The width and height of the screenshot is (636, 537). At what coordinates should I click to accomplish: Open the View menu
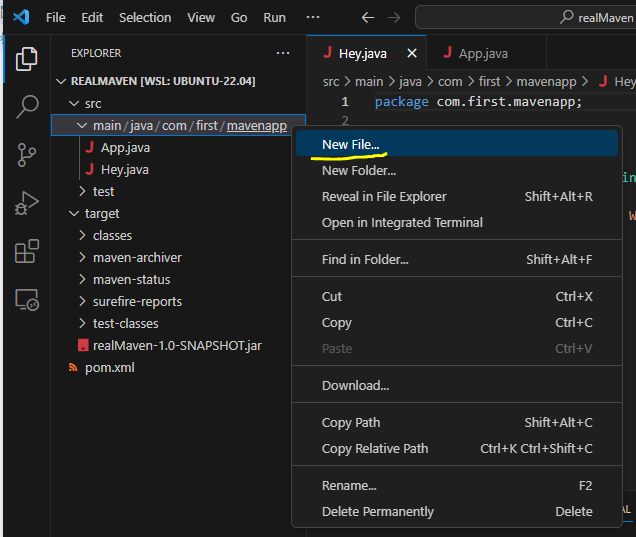click(x=201, y=17)
